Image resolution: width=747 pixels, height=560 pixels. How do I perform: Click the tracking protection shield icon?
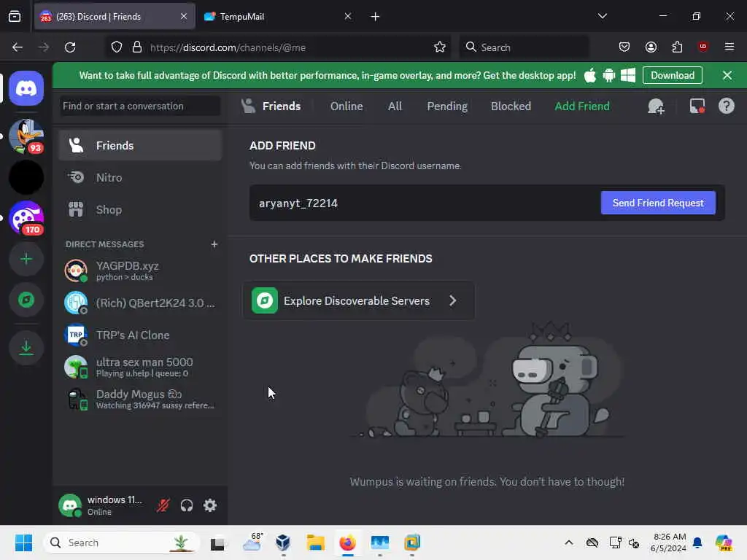pos(117,47)
